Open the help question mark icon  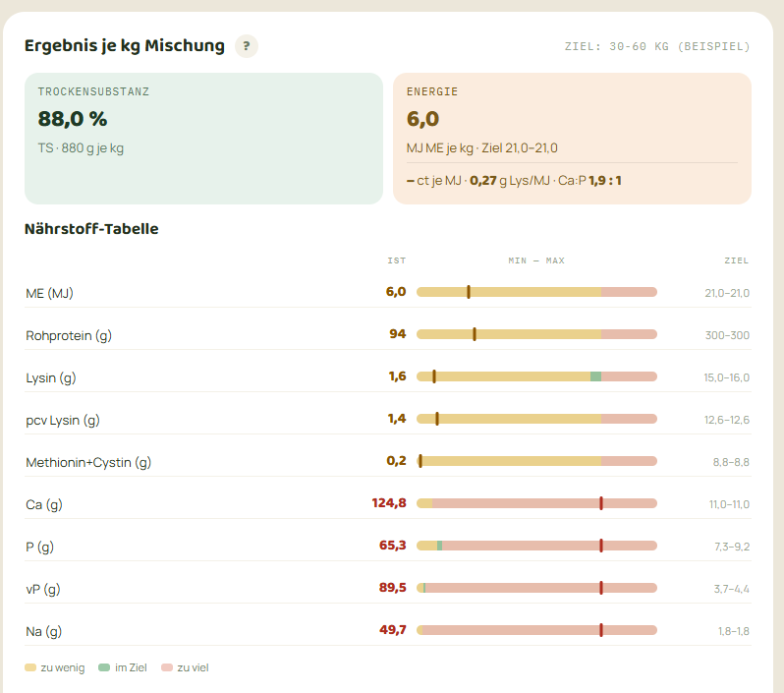(247, 46)
